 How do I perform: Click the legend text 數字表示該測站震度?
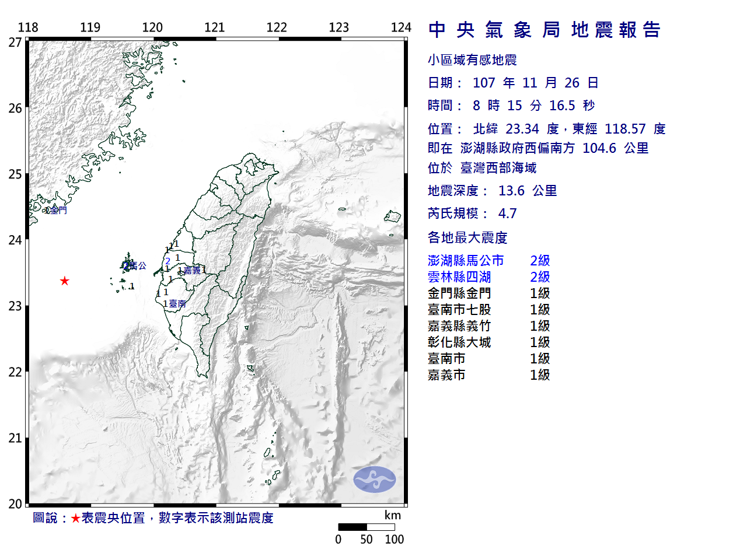[x=216, y=518]
